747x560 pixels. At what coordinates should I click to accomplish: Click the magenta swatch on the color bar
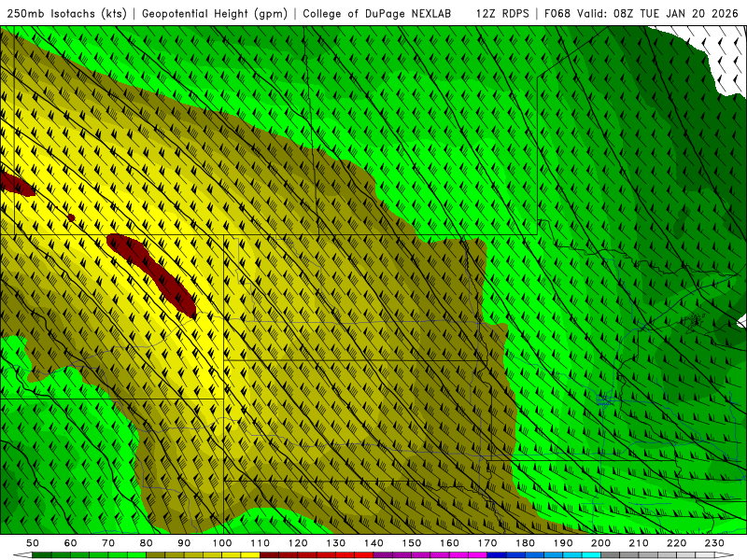click(477, 555)
